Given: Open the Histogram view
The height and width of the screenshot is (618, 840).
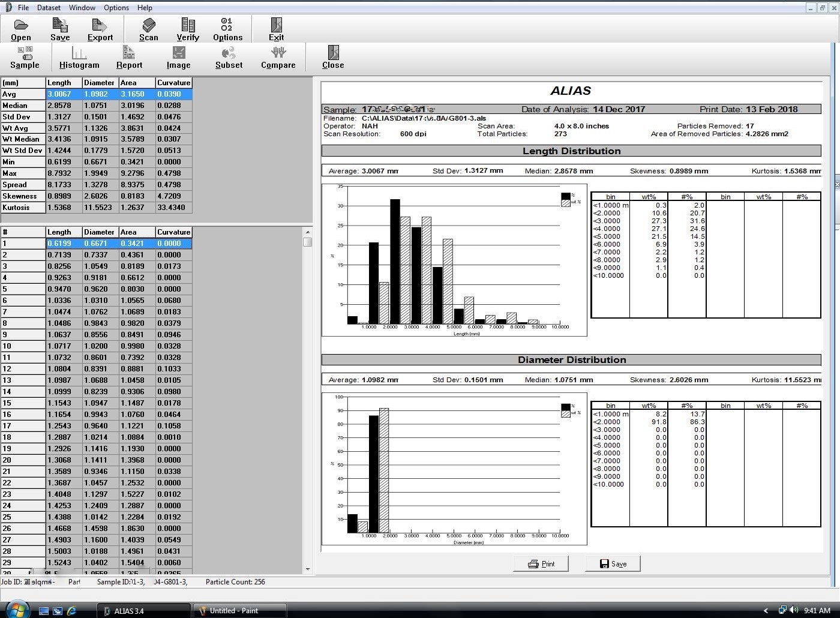Looking at the screenshot, I should click(x=79, y=54).
